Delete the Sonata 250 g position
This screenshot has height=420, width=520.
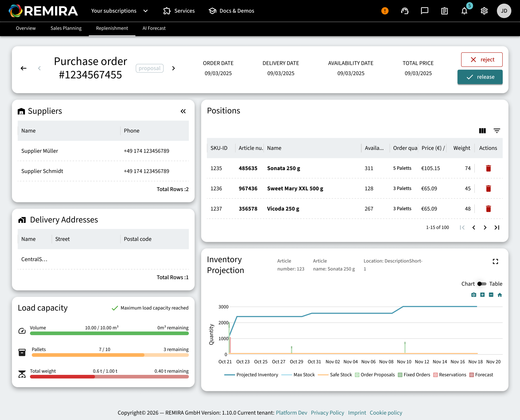tap(488, 168)
